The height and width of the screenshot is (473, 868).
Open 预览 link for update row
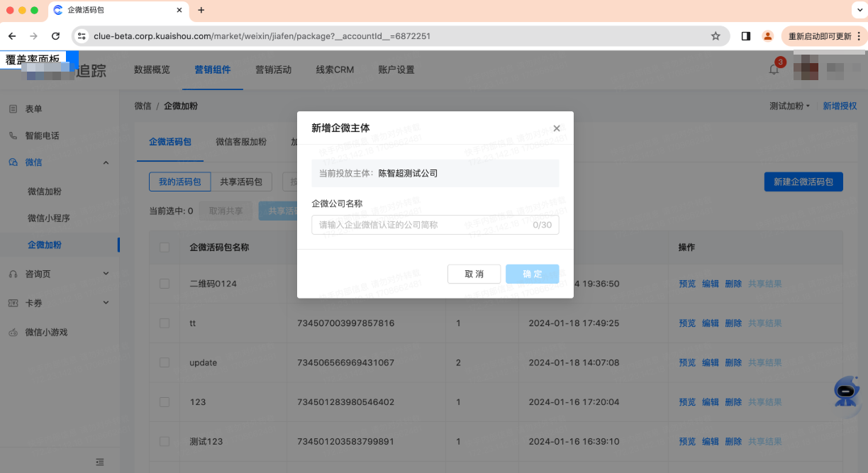click(686, 362)
